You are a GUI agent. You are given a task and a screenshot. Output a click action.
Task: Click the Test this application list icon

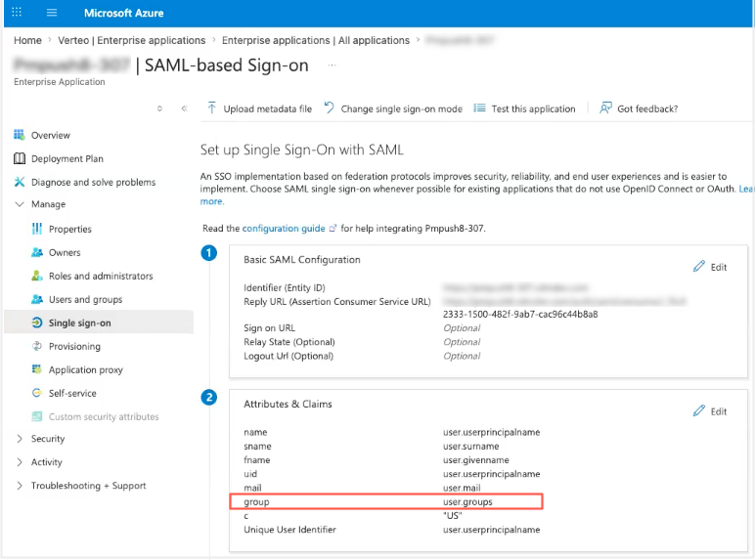point(479,108)
